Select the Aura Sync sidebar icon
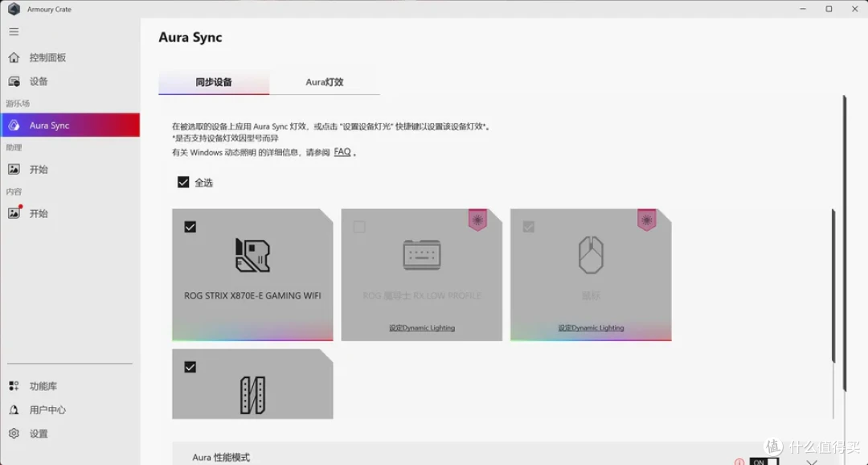868x465 pixels. pyautogui.click(x=14, y=126)
